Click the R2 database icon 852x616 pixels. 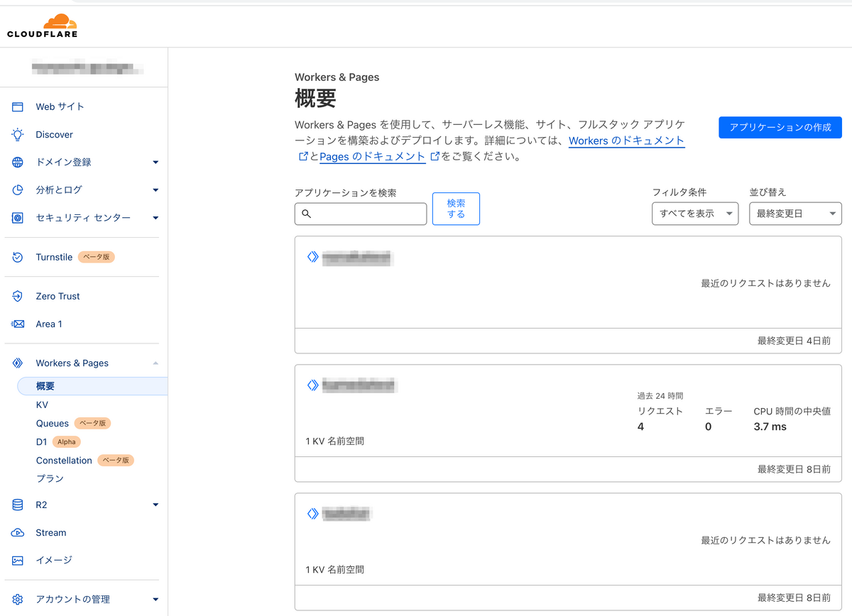pos(18,505)
